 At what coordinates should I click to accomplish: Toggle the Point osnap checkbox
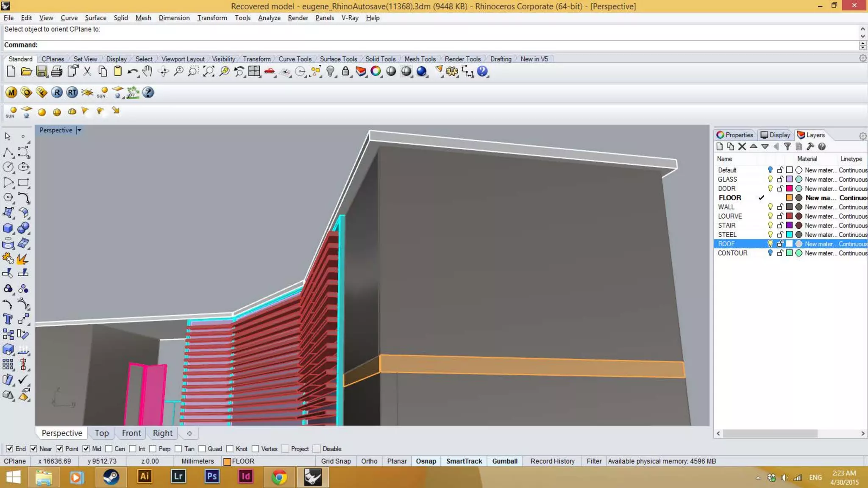click(60, 449)
